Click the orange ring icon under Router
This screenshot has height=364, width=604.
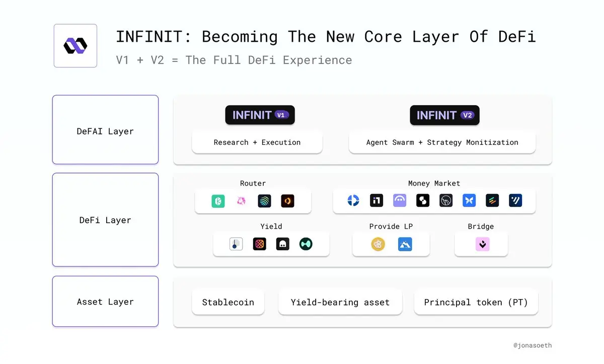[x=287, y=201]
